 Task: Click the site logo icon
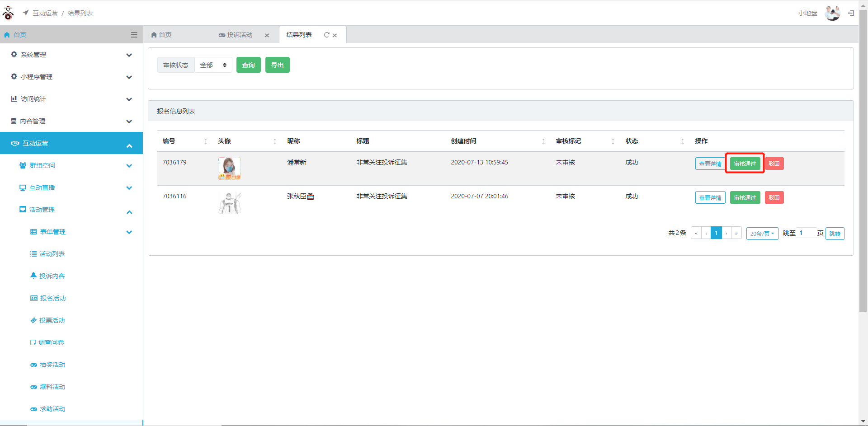[x=8, y=13]
